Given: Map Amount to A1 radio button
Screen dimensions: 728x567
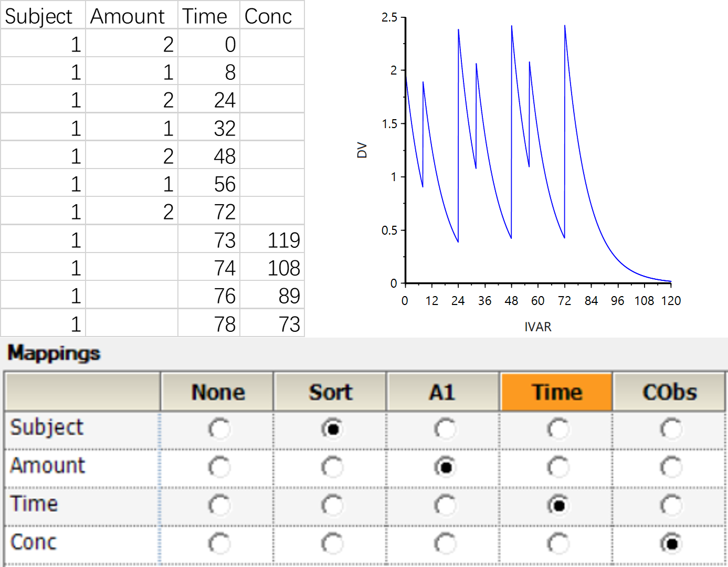Looking at the screenshot, I should [445, 467].
